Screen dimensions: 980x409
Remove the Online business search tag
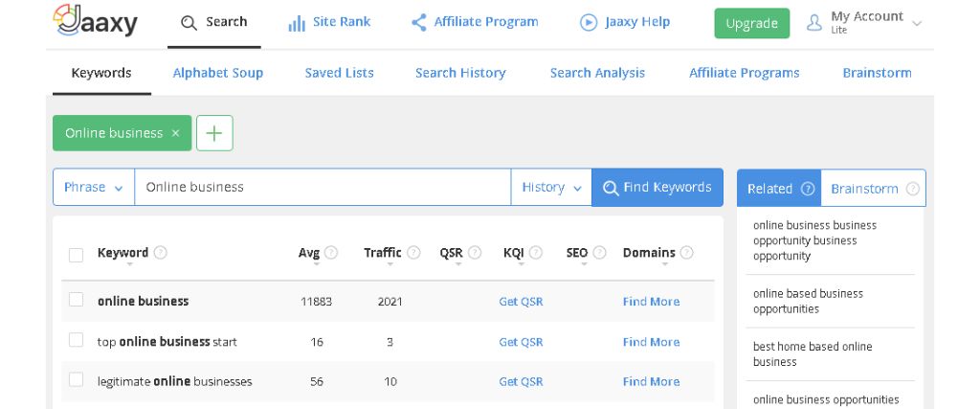(x=176, y=133)
